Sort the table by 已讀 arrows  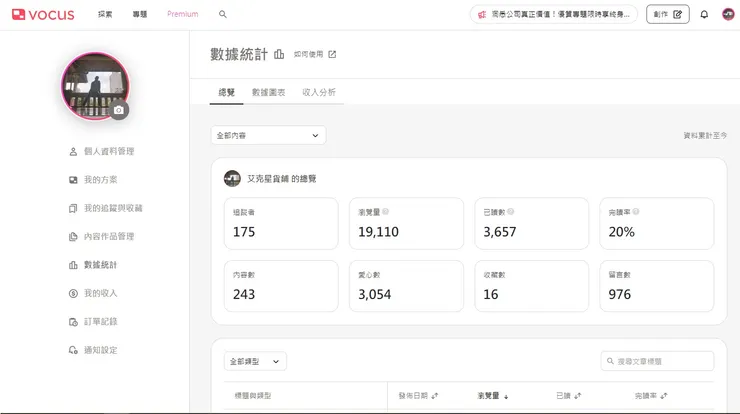[x=578, y=396]
